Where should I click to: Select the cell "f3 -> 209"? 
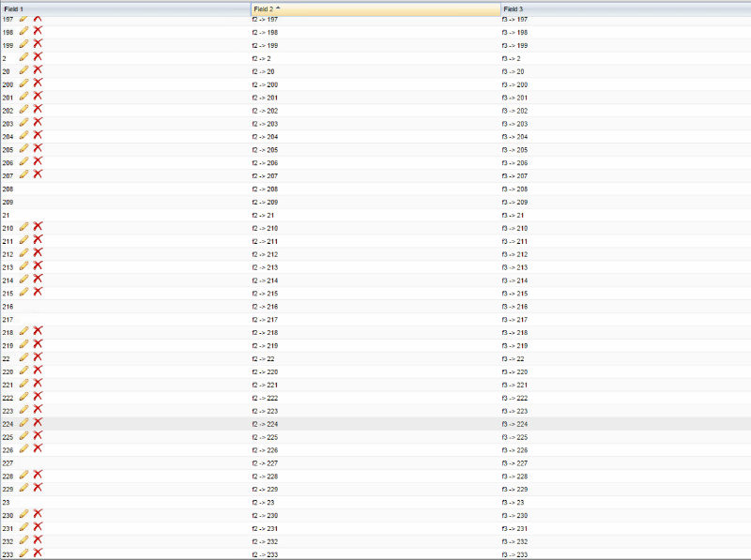pos(514,202)
